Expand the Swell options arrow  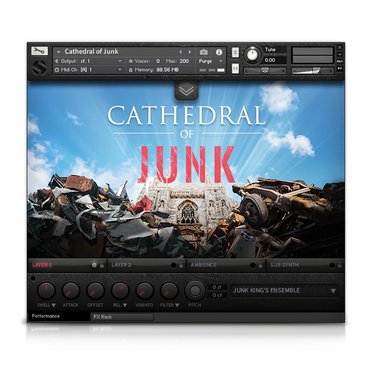[53, 305]
